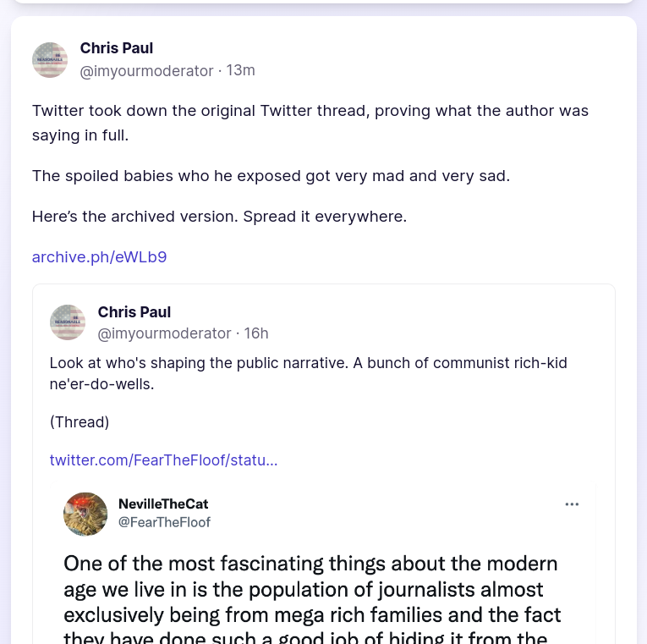Click the quoted text "Look at who's shaping"
This screenshot has width=647, height=644.
point(308,373)
